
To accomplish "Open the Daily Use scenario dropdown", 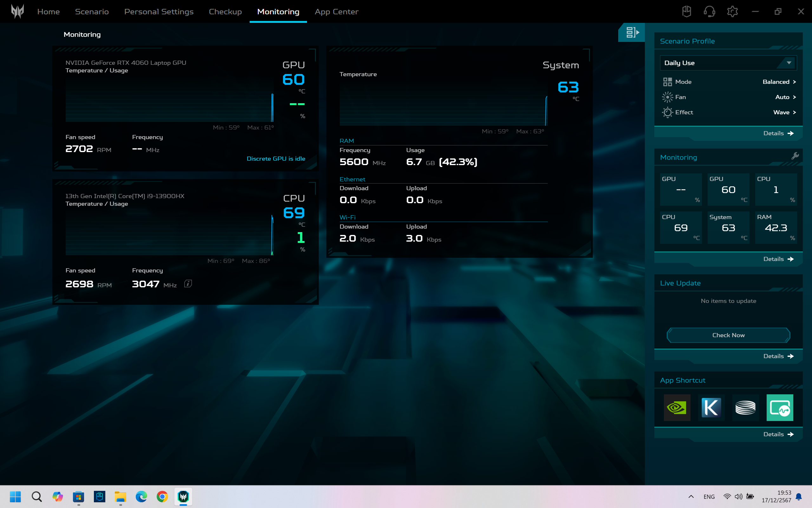I will (x=728, y=63).
